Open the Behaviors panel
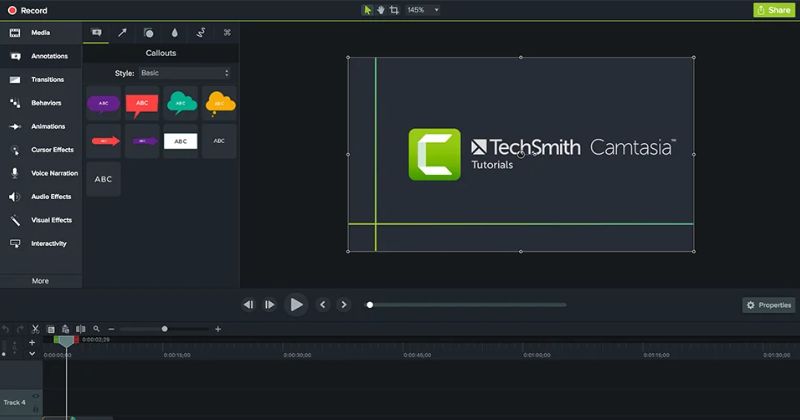800x420 pixels. click(41, 103)
